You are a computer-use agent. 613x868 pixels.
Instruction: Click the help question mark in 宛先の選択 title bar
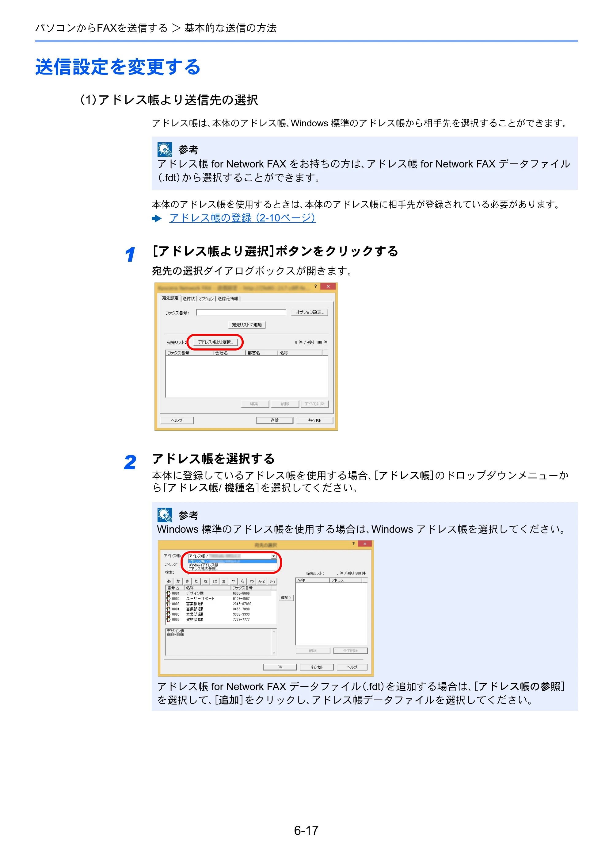coord(353,543)
